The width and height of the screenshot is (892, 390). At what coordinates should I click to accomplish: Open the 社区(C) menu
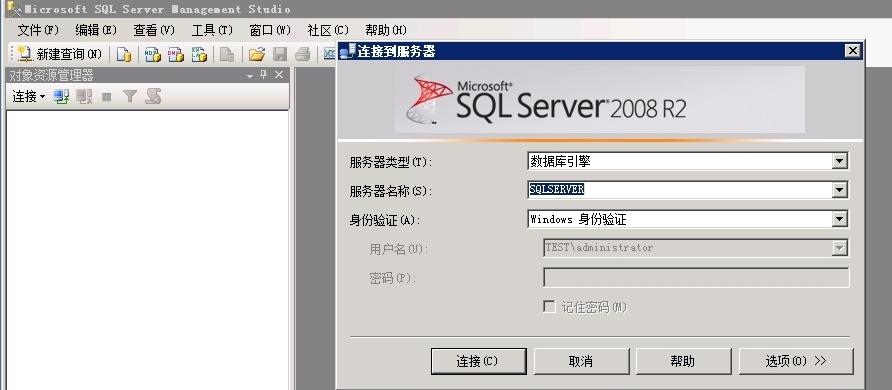(328, 30)
